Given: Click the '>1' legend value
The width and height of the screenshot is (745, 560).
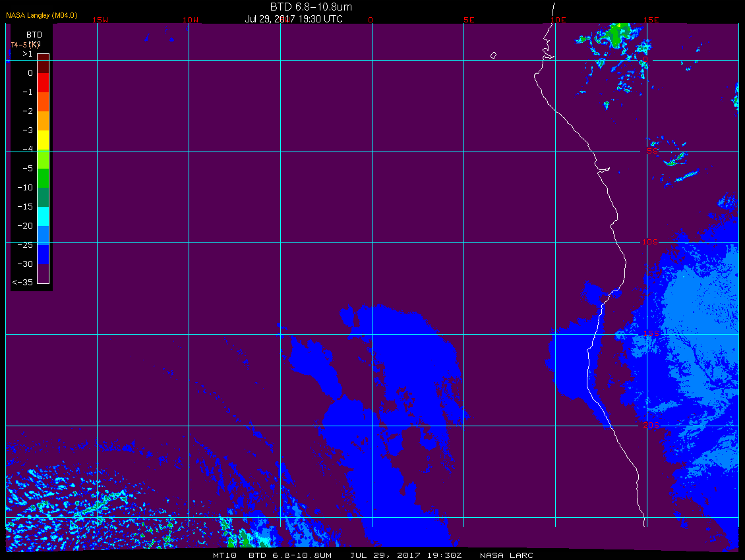Looking at the screenshot, I should click(28, 54).
